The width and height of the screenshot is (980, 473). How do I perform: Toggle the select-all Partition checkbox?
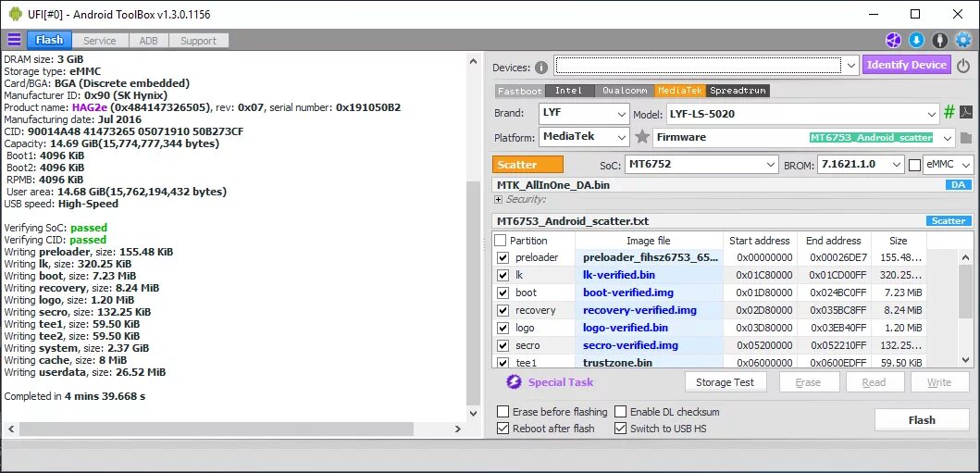pos(501,241)
